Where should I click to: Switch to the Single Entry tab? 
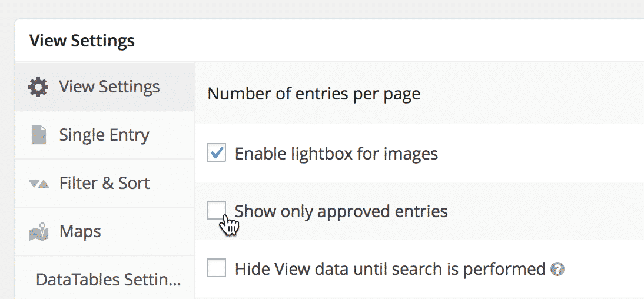(x=105, y=135)
